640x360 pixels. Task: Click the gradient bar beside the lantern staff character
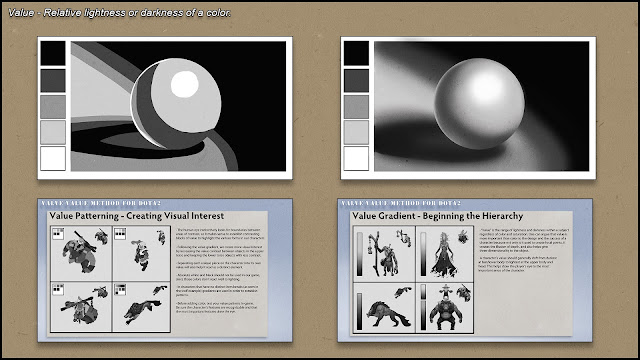pyautogui.click(x=360, y=254)
